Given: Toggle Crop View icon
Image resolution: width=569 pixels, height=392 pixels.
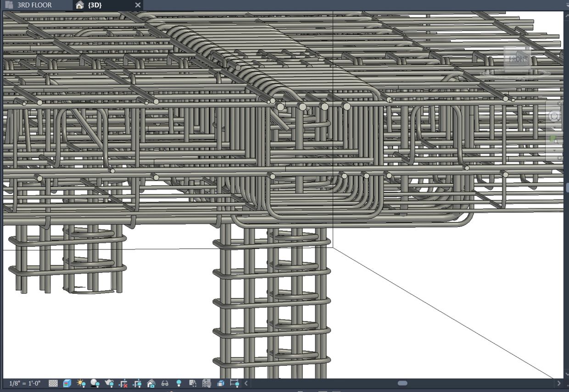Looking at the screenshot, I should coord(123,383).
